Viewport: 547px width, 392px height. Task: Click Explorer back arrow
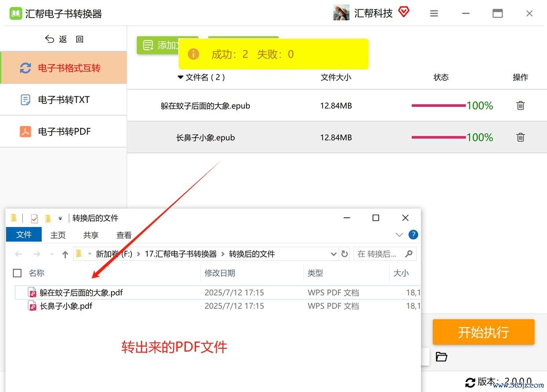tap(18, 254)
